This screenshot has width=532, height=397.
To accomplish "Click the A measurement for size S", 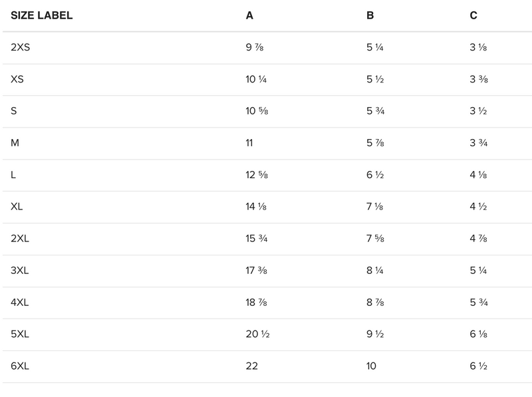I will pyautogui.click(x=257, y=111).
